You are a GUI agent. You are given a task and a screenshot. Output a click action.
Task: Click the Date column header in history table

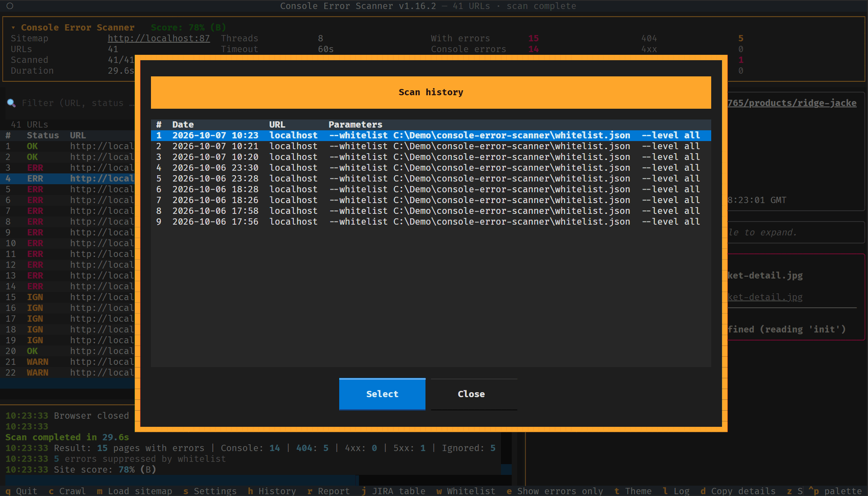pos(183,124)
